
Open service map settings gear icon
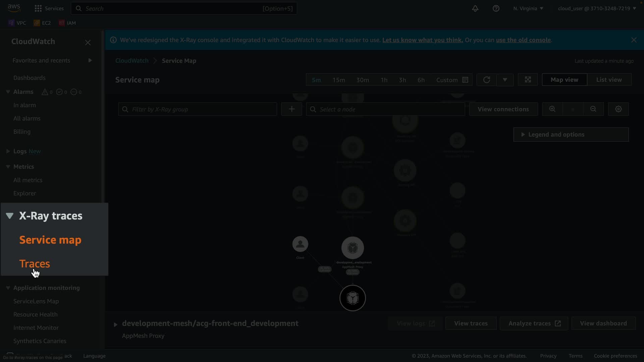point(618,109)
